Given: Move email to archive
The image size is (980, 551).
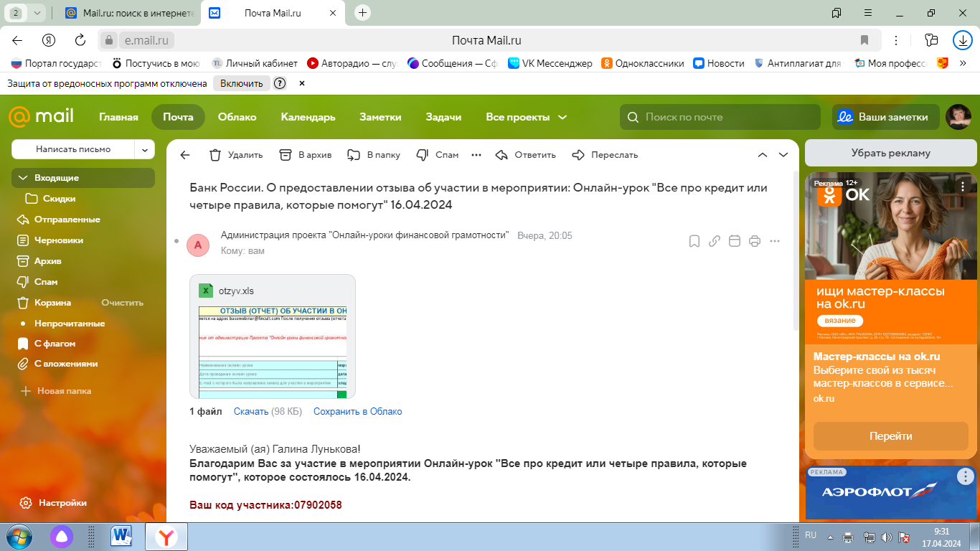Looking at the screenshot, I should tap(306, 155).
